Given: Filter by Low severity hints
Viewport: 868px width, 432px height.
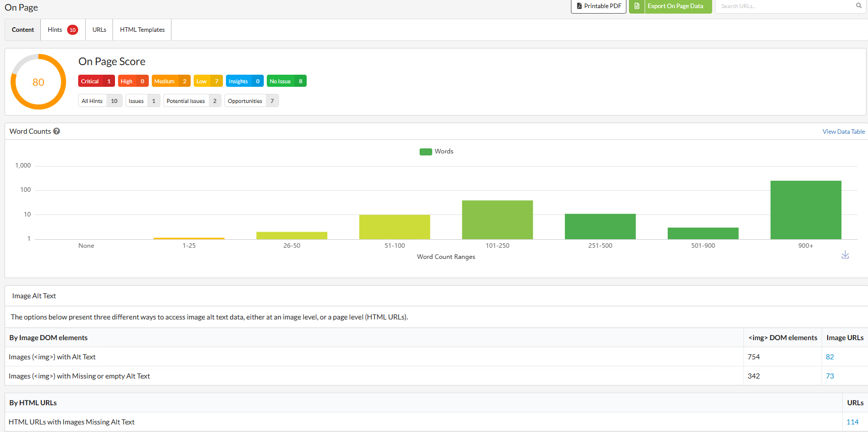Looking at the screenshot, I should tap(208, 81).
